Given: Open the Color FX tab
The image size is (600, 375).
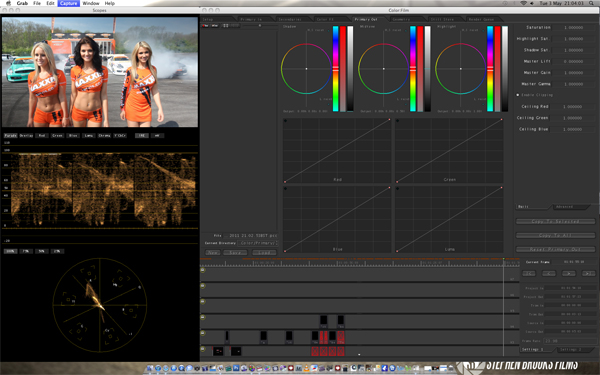Looking at the screenshot, I should point(325,19).
